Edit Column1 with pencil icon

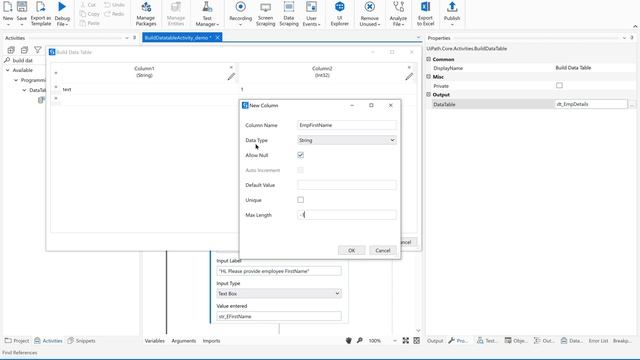click(x=231, y=77)
